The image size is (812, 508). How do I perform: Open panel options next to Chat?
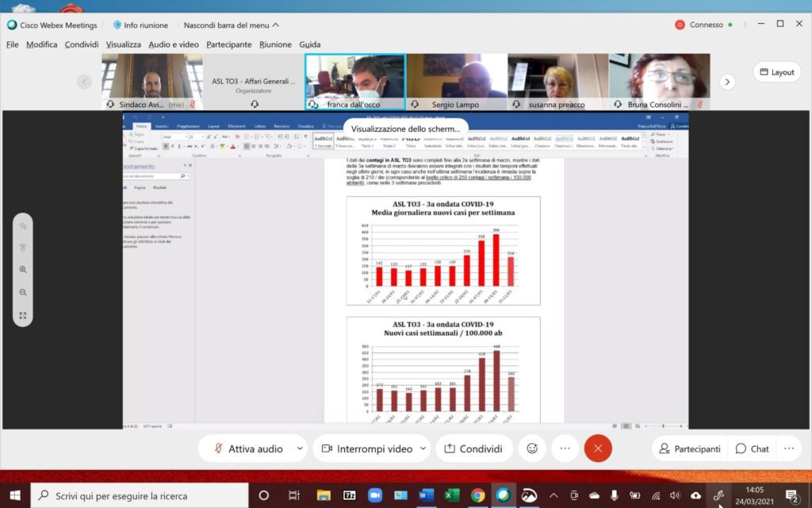[x=788, y=448]
